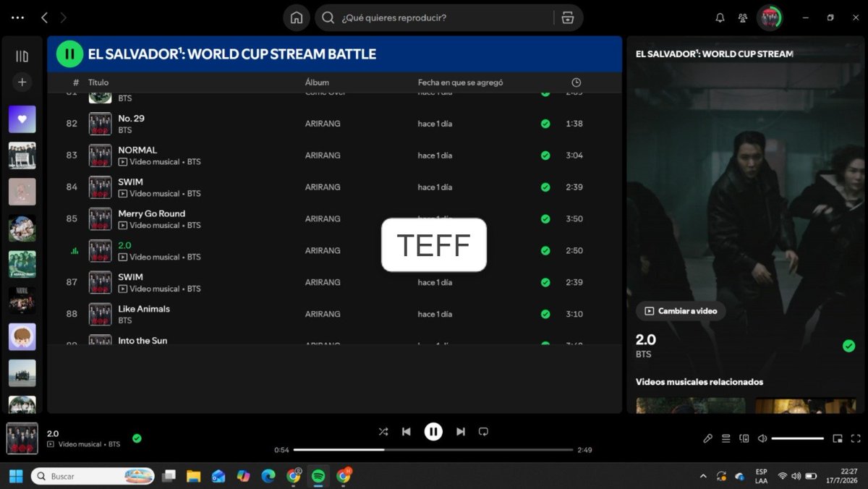Screen dimensions: 868x489
Task: Click Videos musicales relacionados heading
Action: tap(699, 382)
